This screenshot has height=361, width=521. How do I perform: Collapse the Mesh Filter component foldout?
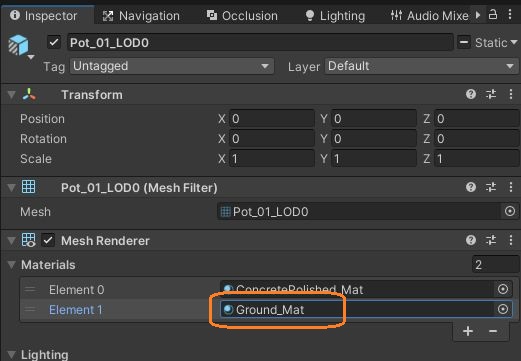pyautogui.click(x=12, y=188)
